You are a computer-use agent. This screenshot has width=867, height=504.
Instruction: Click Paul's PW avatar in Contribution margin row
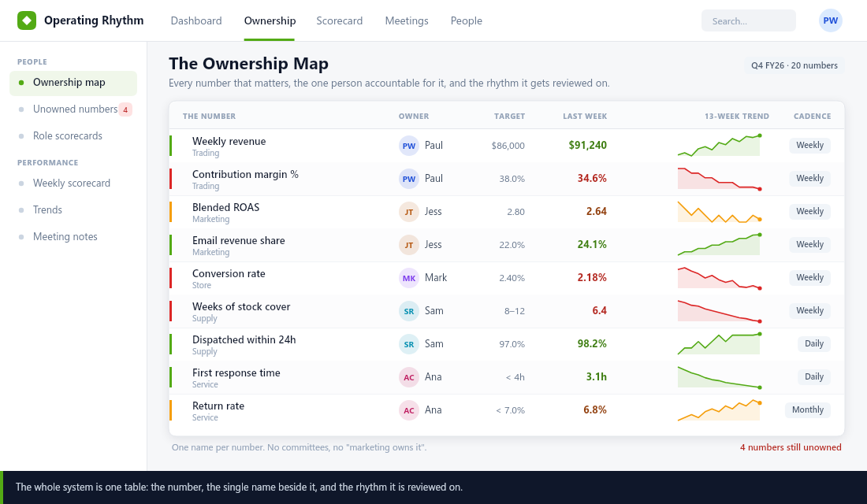point(408,179)
